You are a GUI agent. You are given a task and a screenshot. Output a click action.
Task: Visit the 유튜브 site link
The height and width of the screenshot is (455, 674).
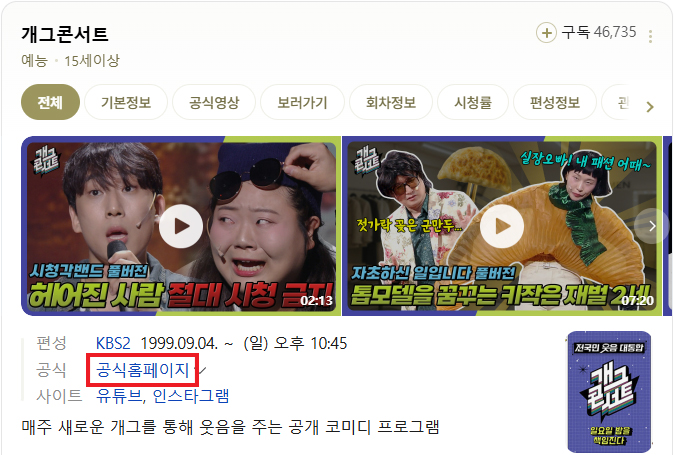coord(119,396)
